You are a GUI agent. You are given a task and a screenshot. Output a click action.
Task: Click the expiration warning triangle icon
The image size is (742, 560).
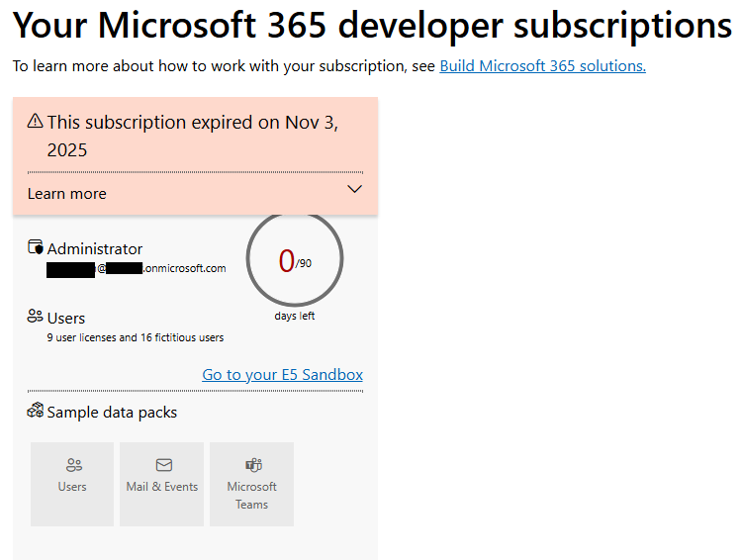click(35, 121)
